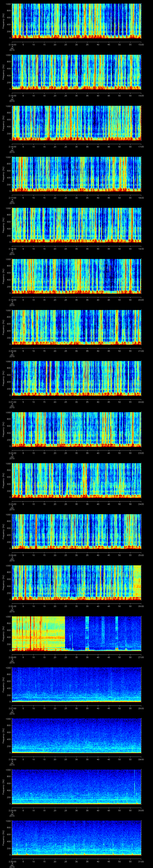Select the "2:24:00" start time label
The width and height of the screenshot is (153, 868).
12,555
